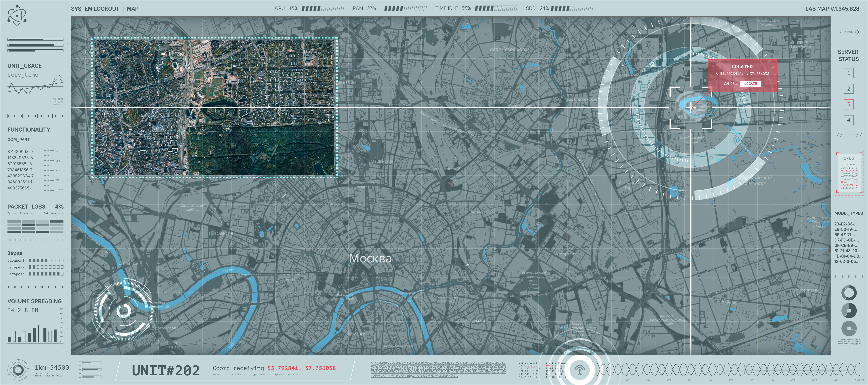Select server status box 4

(848, 120)
